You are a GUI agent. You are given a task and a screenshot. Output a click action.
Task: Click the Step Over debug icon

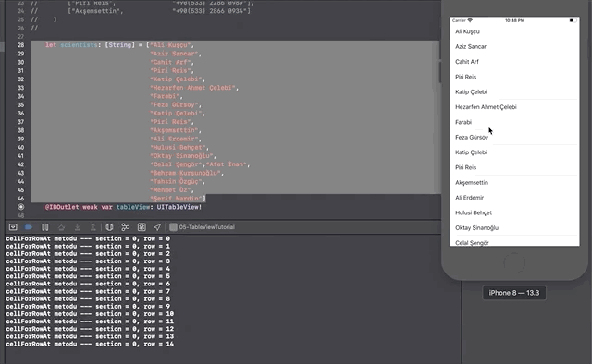coord(61,227)
